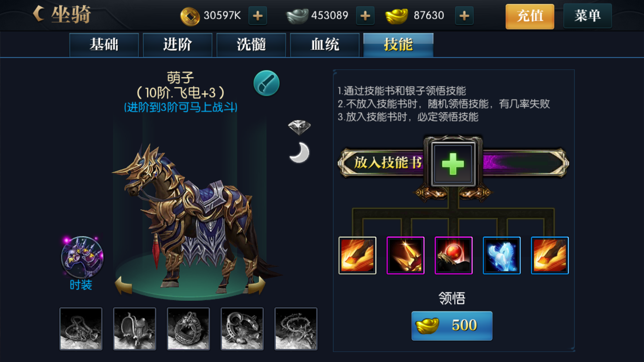The height and width of the screenshot is (362, 644).
Task: Select the red orb skill icon
Action: coord(453,255)
